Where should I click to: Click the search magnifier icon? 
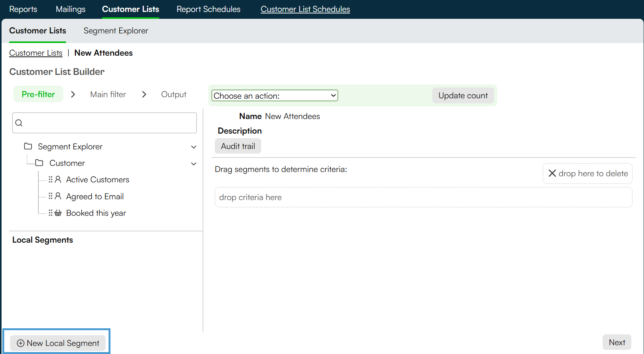19,123
